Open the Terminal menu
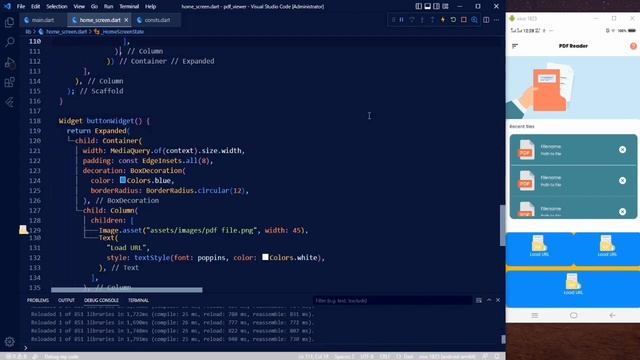 (x=129, y=7)
